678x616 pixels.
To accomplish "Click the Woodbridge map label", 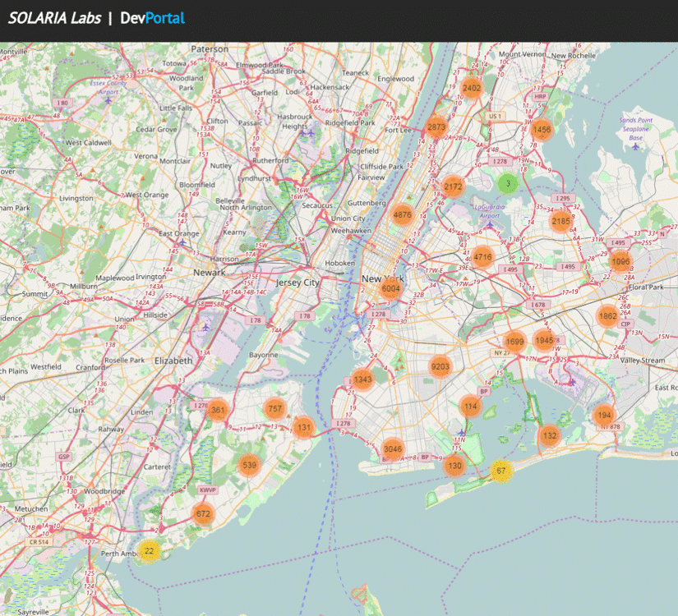I will [104, 491].
